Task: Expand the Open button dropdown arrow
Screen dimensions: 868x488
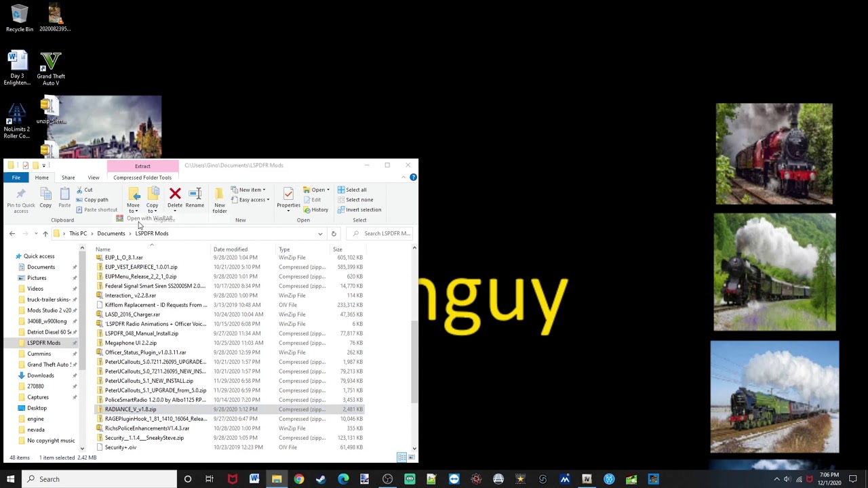Action: [x=328, y=190]
